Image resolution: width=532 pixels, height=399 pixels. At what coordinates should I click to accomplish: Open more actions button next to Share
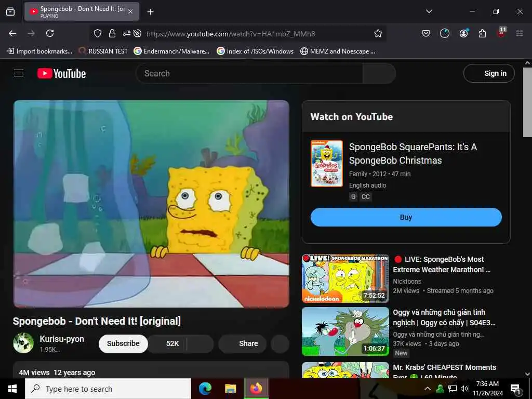tap(280, 343)
